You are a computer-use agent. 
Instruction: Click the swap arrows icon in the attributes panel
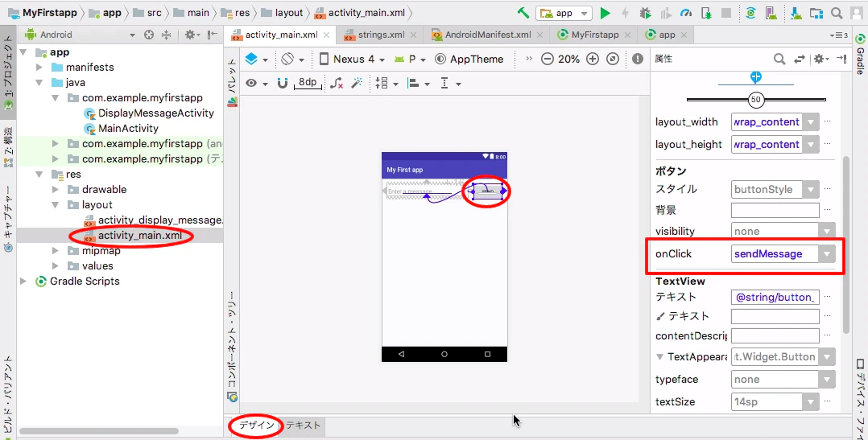800,59
